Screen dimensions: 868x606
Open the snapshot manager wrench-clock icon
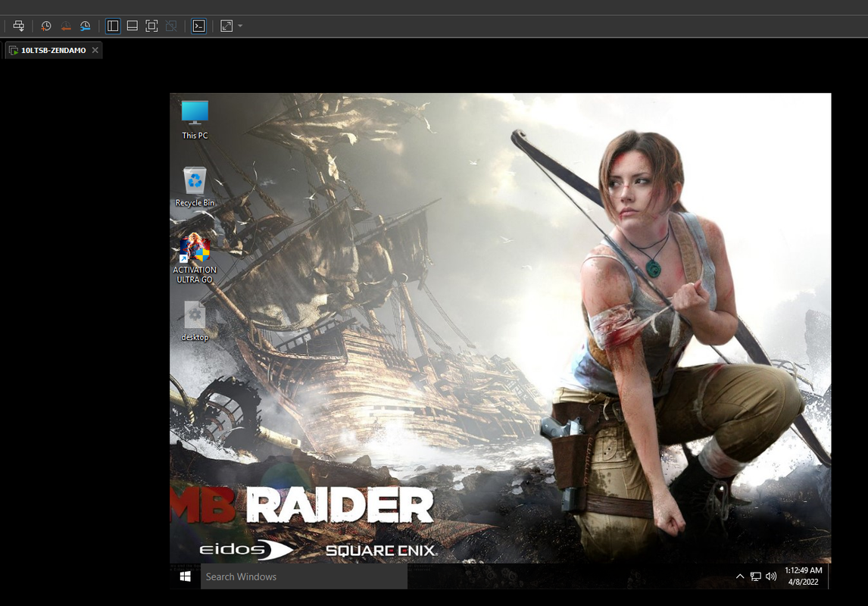click(x=86, y=26)
